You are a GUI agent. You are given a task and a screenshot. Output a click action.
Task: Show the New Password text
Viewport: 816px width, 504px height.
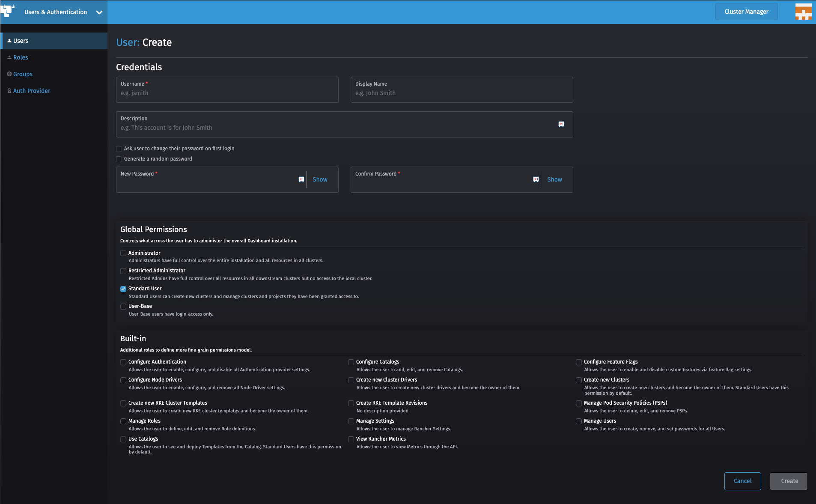point(320,179)
